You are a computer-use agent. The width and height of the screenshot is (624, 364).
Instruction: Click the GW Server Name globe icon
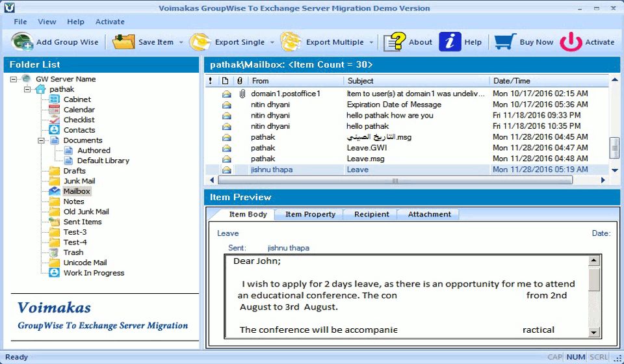tap(26, 79)
